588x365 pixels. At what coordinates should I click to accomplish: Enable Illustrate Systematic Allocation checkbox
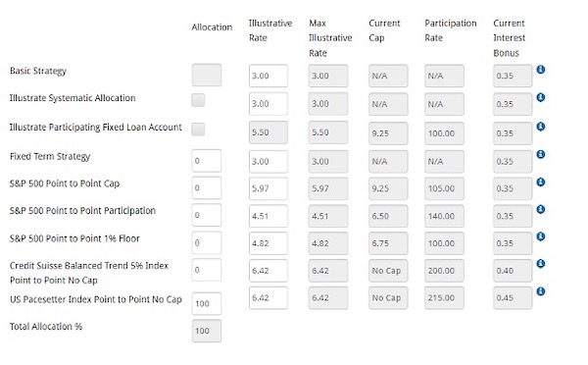(198, 100)
